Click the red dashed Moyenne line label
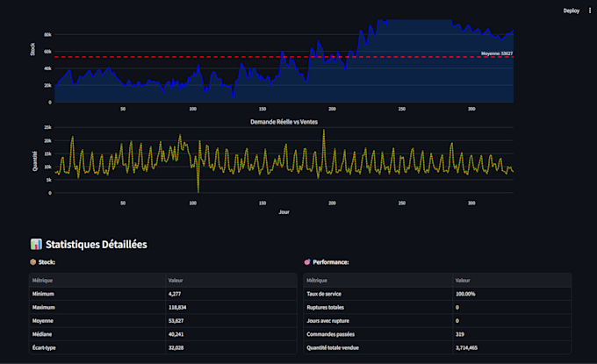597x364 pixels. 497,54
